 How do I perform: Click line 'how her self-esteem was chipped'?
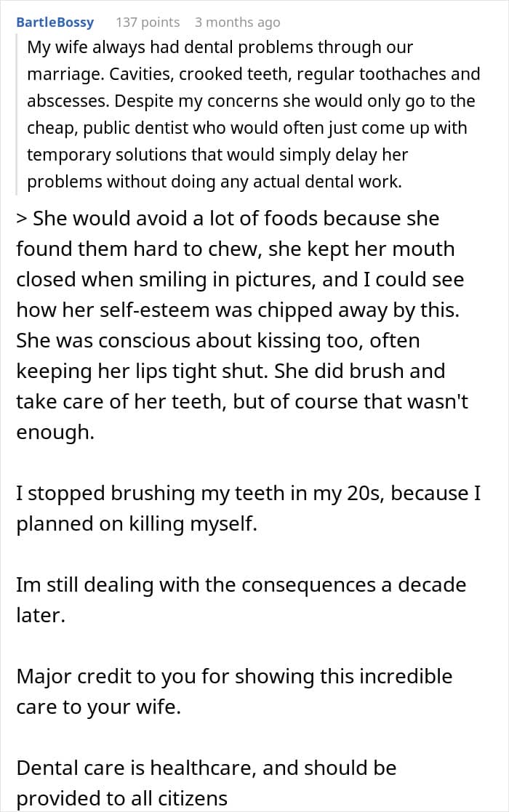[238, 310]
